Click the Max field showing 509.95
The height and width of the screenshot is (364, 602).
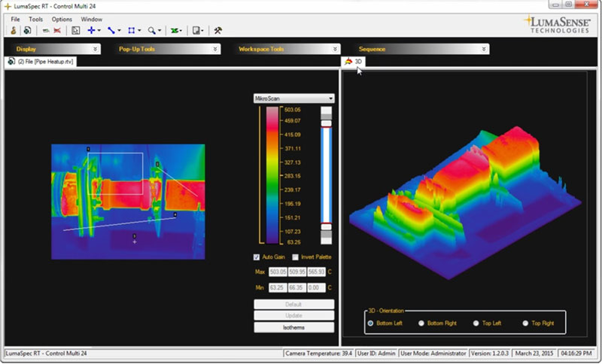tap(297, 272)
